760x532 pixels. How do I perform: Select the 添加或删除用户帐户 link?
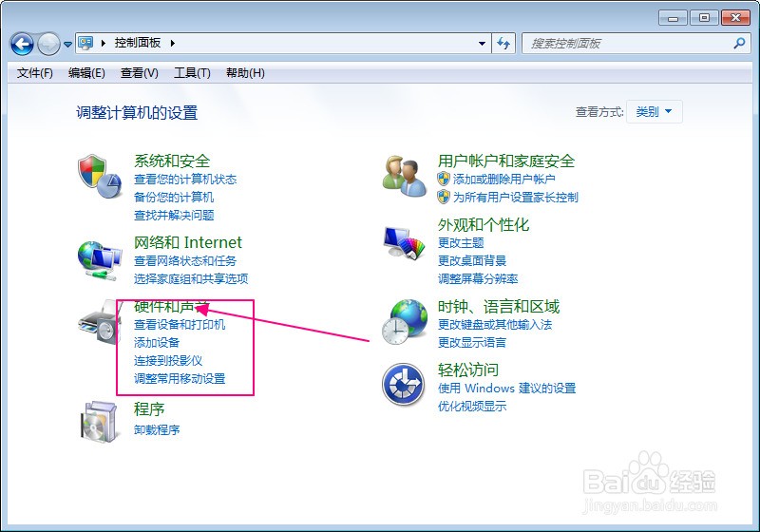(503, 180)
